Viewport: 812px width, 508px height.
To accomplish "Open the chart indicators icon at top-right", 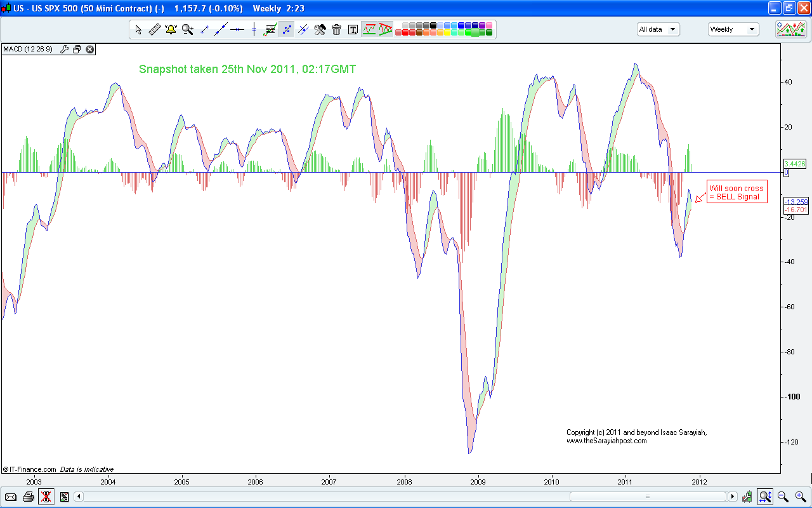I will tap(790, 29).
